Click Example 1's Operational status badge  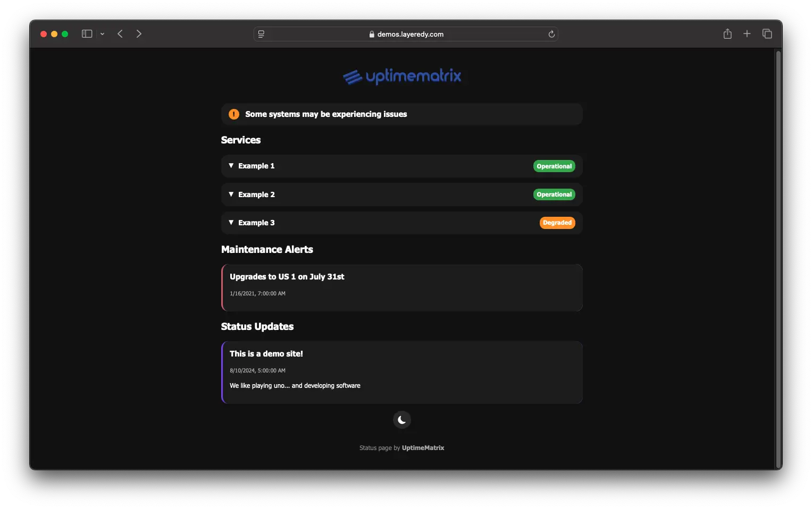pos(554,166)
